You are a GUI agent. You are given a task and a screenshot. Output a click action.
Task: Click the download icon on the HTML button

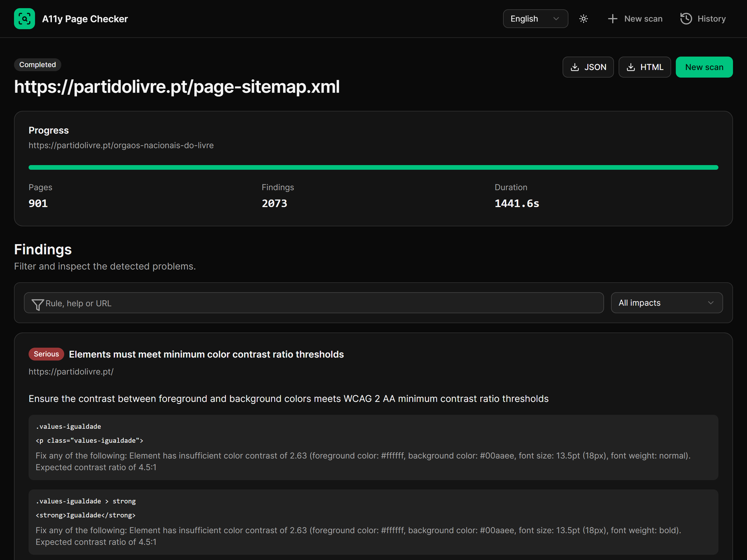tap(631, 67)
